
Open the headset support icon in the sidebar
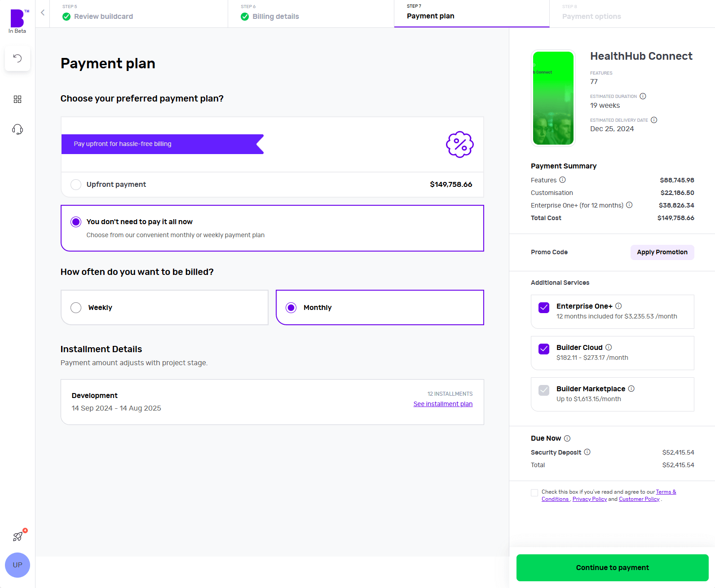pyautogui.click(x=18, y=129)
